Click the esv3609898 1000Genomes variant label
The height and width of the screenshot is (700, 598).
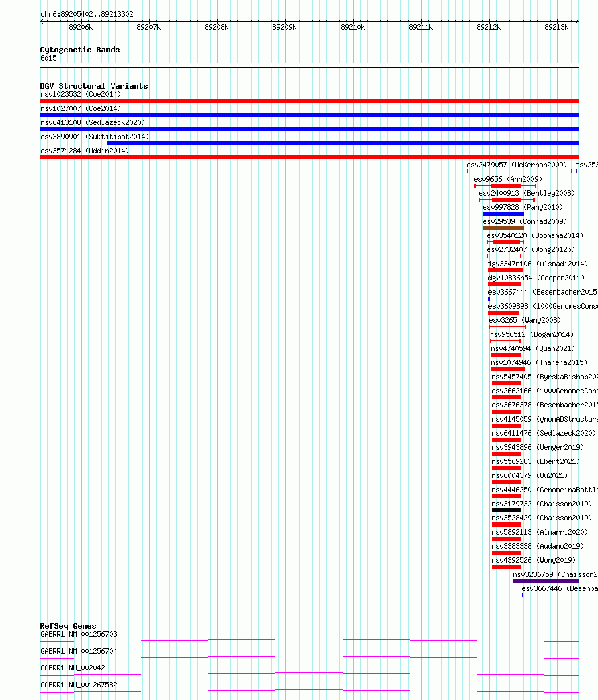(x=543, y=306)
